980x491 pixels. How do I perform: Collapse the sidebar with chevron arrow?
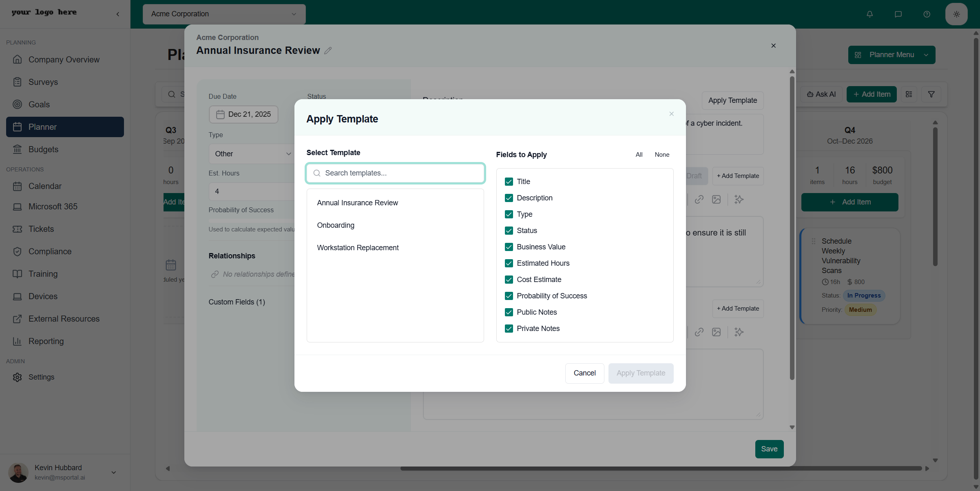[x=118, y=14]
